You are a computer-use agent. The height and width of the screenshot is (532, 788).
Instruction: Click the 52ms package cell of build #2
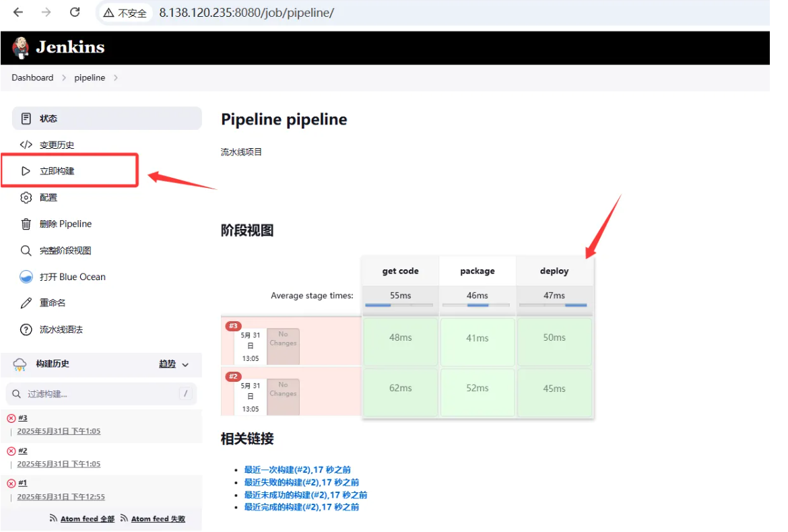click(478, 393)
